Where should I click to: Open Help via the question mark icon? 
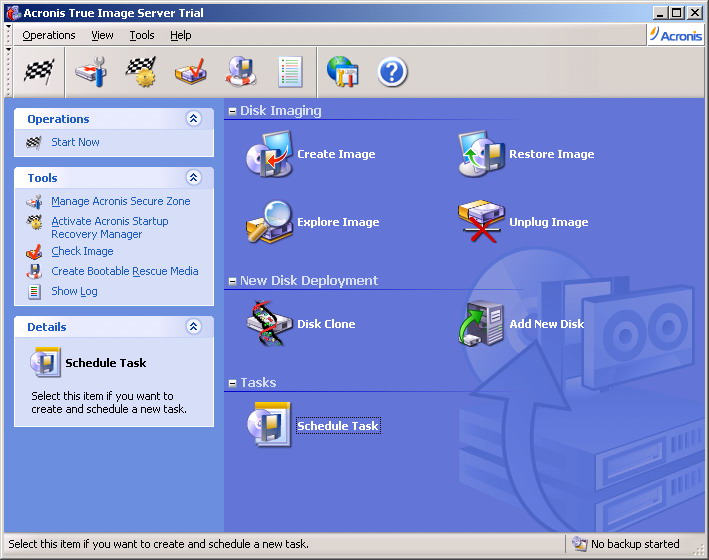pos(392,72)
